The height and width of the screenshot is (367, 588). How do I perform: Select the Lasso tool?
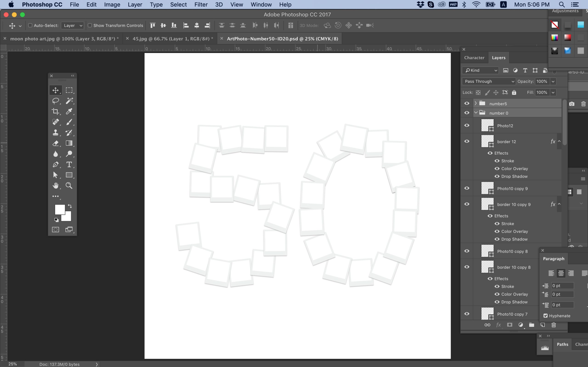(x=56, y=101)
